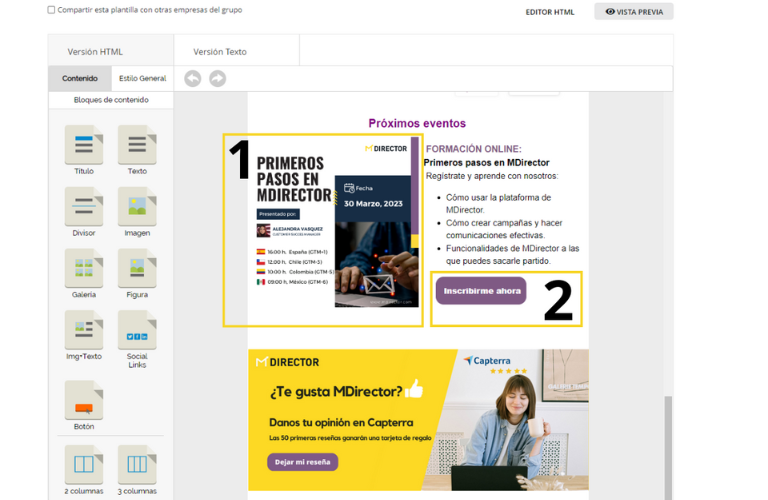Click the redo arrow button

pyautogui.click(x=217, y=78)
